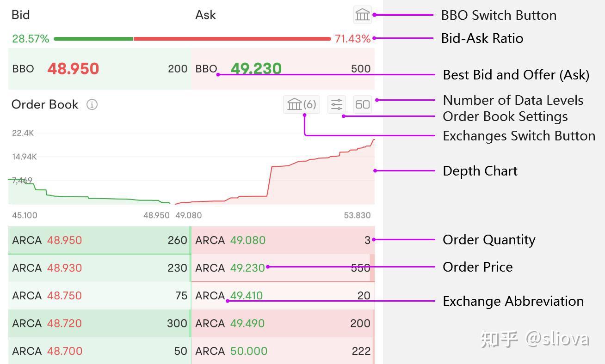
Task: Select the ARCA 48.750 bid row
Action: coord(99,296)
